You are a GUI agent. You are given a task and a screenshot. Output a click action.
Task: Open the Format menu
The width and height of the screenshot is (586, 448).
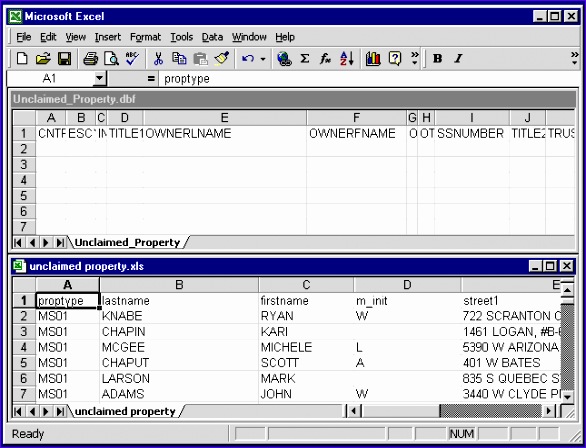coord(145,37)
